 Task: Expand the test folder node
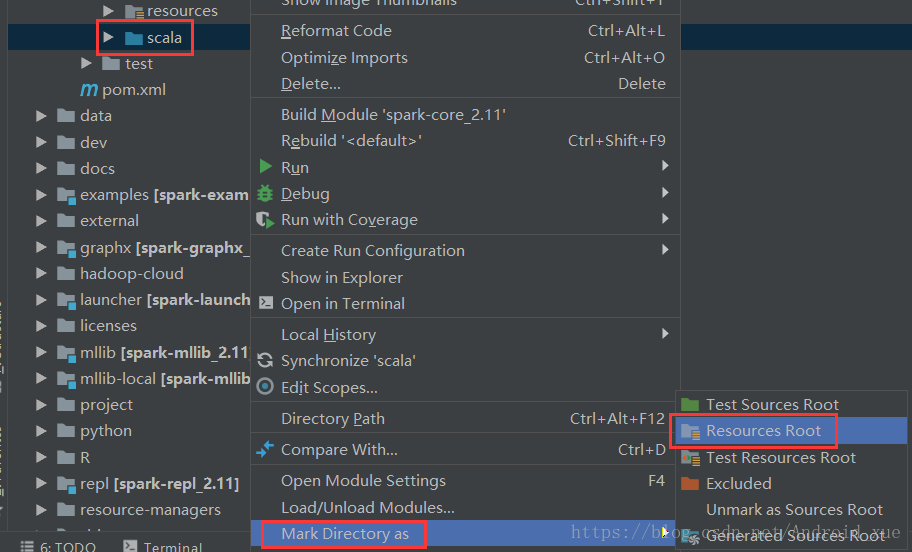click(x=86, y=63)
